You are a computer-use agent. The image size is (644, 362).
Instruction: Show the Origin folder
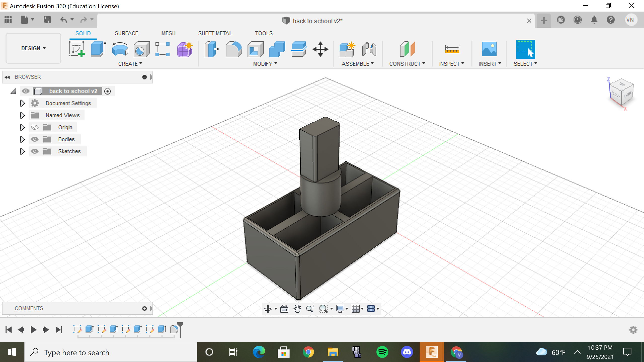pyautogui.click(x=35, y=127)
